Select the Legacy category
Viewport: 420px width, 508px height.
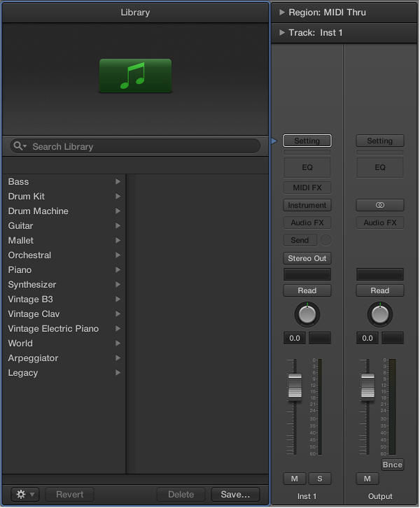pyautogui.click(x=64, y=372)
